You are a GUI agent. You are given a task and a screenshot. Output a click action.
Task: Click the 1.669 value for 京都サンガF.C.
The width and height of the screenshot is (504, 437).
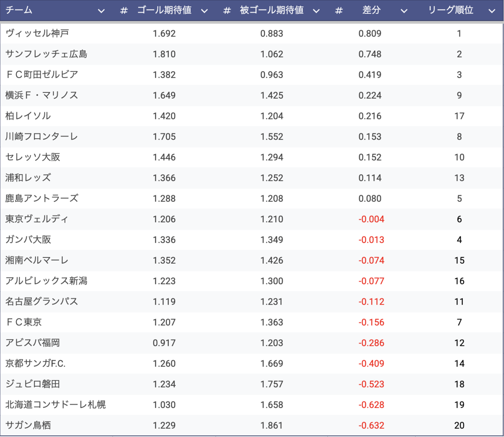272,363
